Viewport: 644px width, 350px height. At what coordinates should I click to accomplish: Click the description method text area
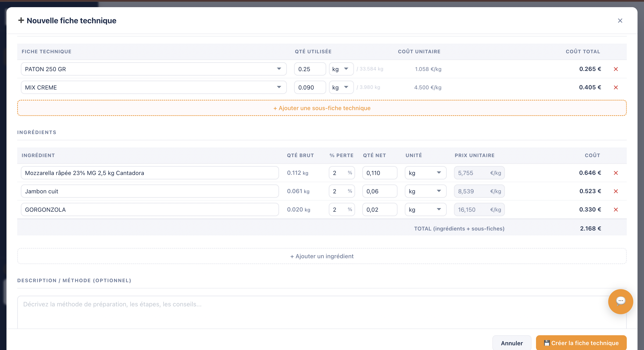tap(322, 312)
